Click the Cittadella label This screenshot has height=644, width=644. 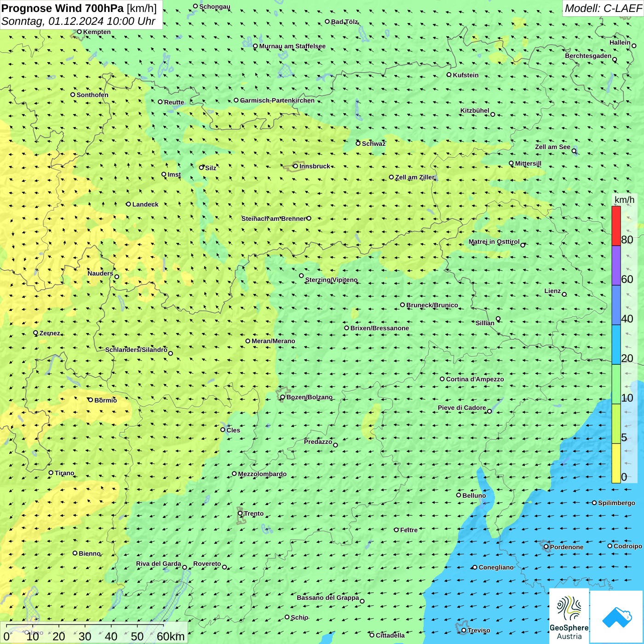(390, 635)
